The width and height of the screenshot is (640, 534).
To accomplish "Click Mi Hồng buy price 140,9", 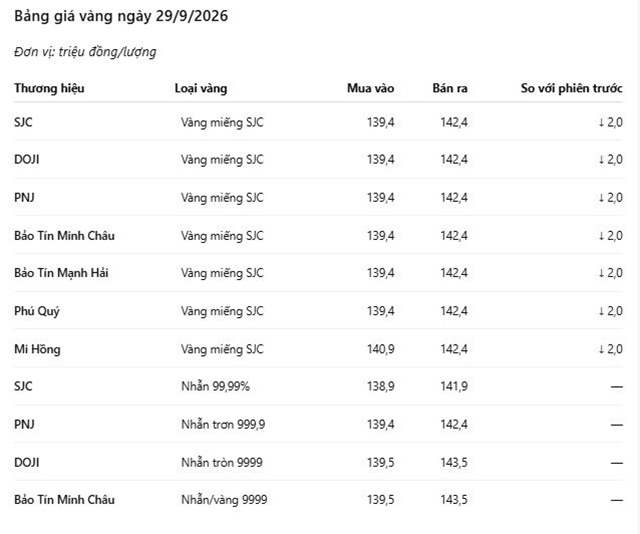I will 380,349.
